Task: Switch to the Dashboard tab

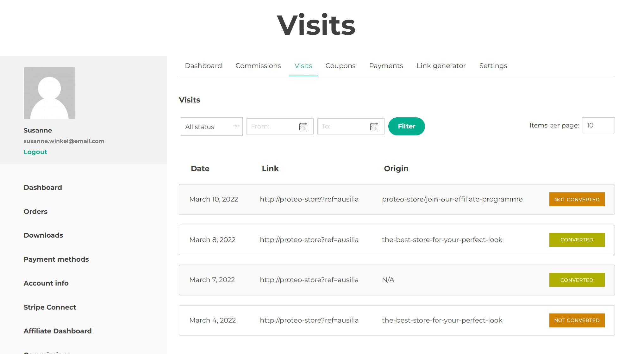Action: (x=203, y=66)
